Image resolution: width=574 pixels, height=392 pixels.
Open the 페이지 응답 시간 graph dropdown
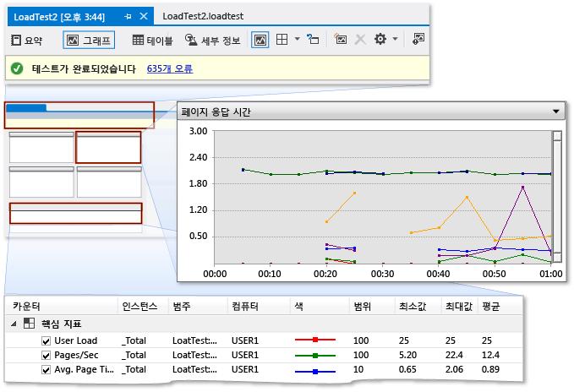click(x=555, y=112)
